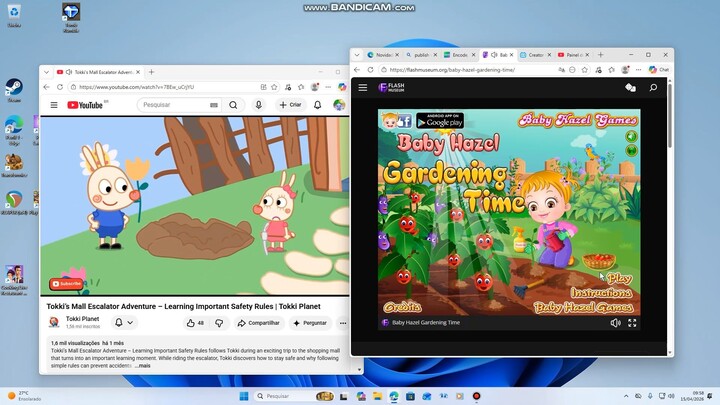Open the more actions ellipsis under video
The image size is (720, 405).
click(x=342, y=323)
